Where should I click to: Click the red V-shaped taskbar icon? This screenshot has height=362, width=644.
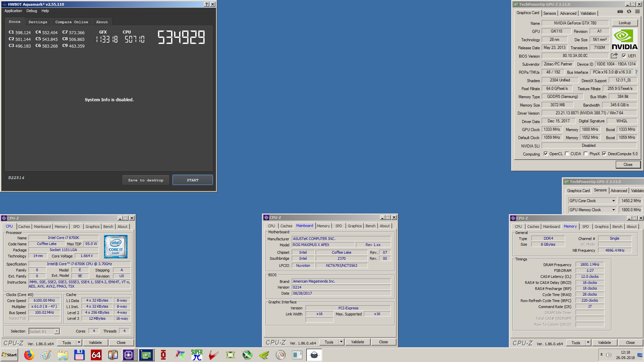tap(214, 355)
